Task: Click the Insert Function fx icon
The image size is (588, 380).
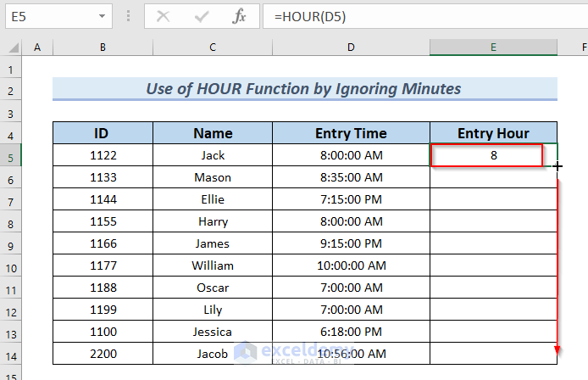Action: (241, 16)
